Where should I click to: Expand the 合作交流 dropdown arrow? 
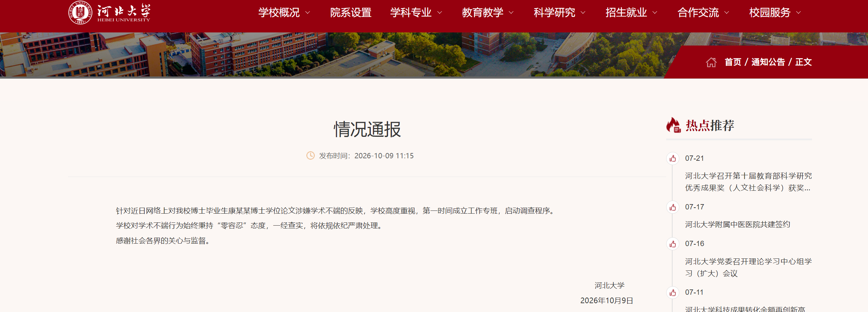(727, 13)
